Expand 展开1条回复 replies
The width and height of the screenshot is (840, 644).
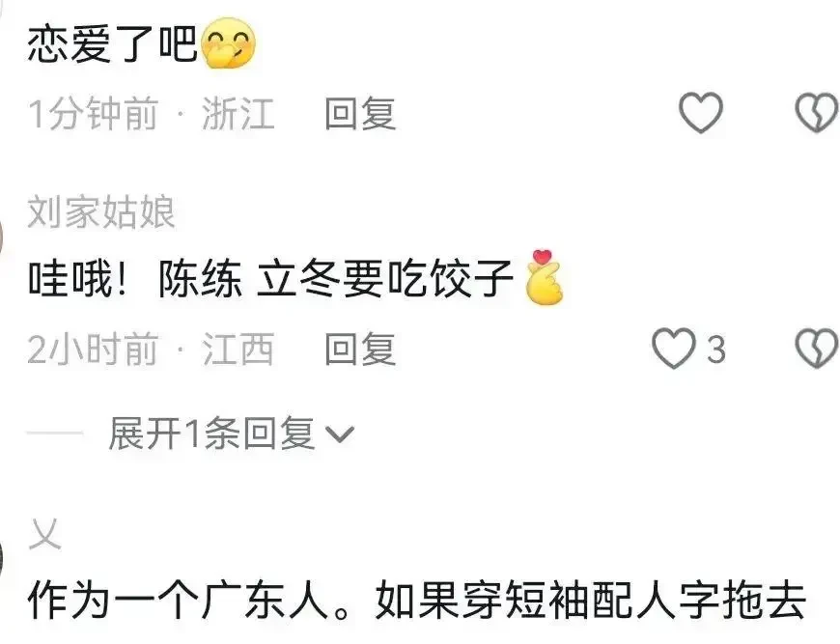tap(231, 433)
